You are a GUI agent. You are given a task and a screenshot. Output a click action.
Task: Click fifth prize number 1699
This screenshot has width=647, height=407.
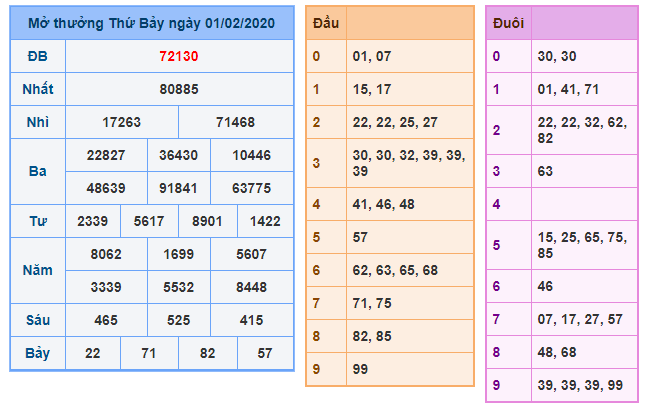[x=178, y=254]
